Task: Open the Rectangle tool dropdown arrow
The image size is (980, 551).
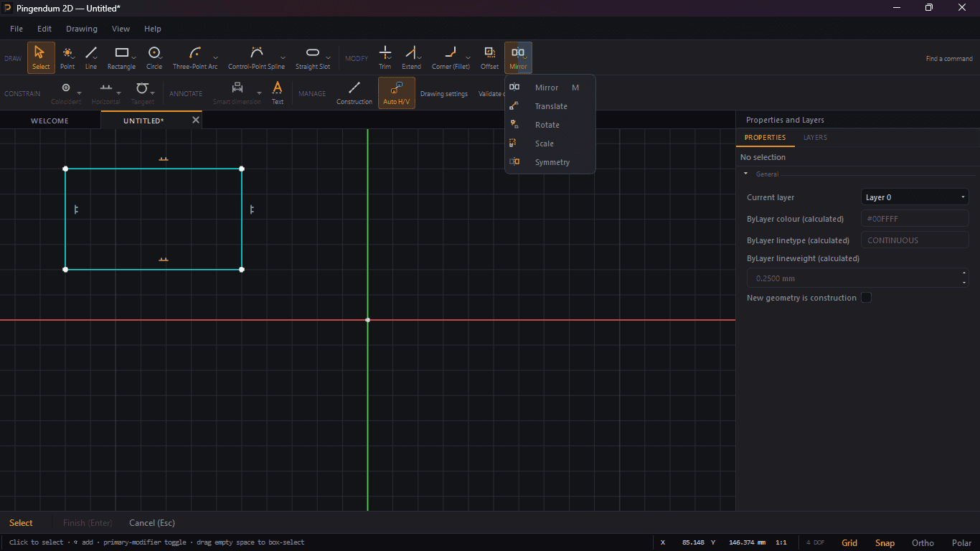Action: tap(134, 57)
